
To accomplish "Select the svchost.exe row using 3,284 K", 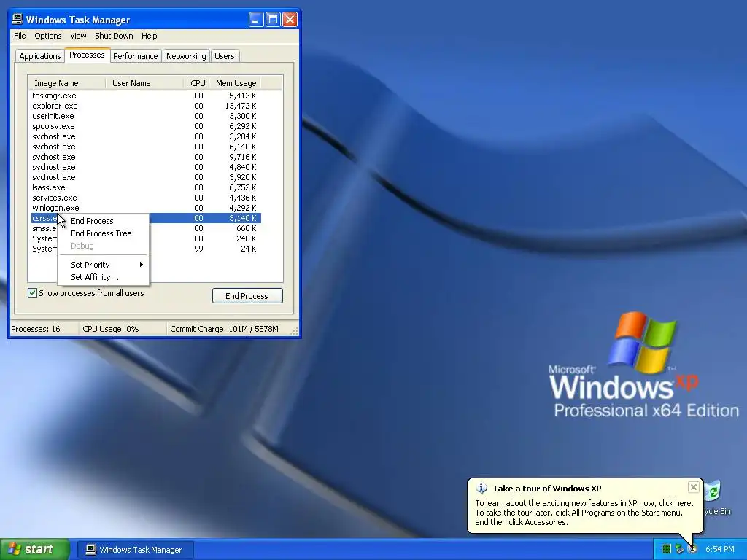I will (144, 136).
